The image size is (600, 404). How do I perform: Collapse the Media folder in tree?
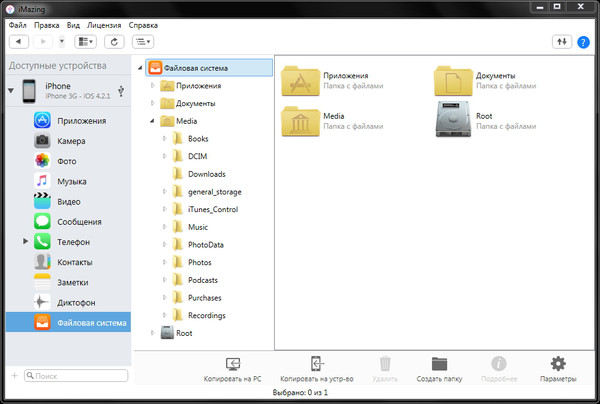152,121
